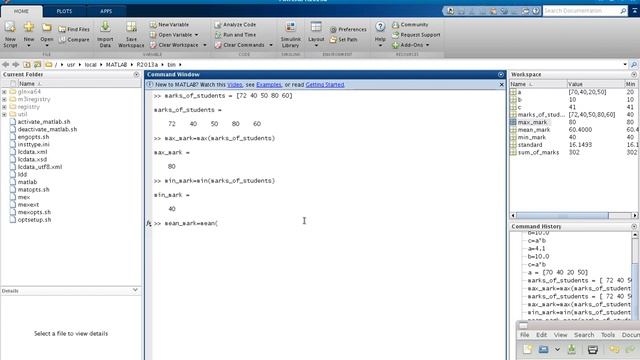The height and width of the screenshot is (360, 640).
Task: Click Set Path
Action: tap(343, 40)
